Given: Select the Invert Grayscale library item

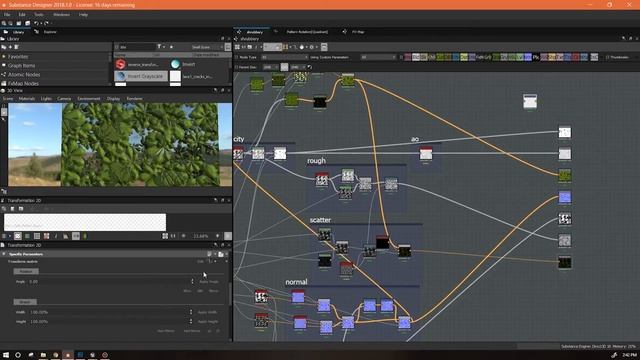Looking at the screenshot, I should 141,76.
